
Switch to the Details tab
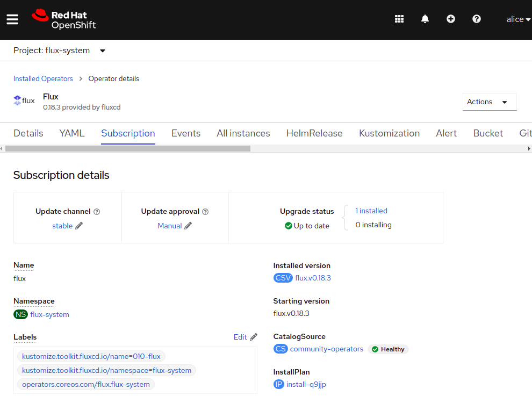tap(28, 133)
